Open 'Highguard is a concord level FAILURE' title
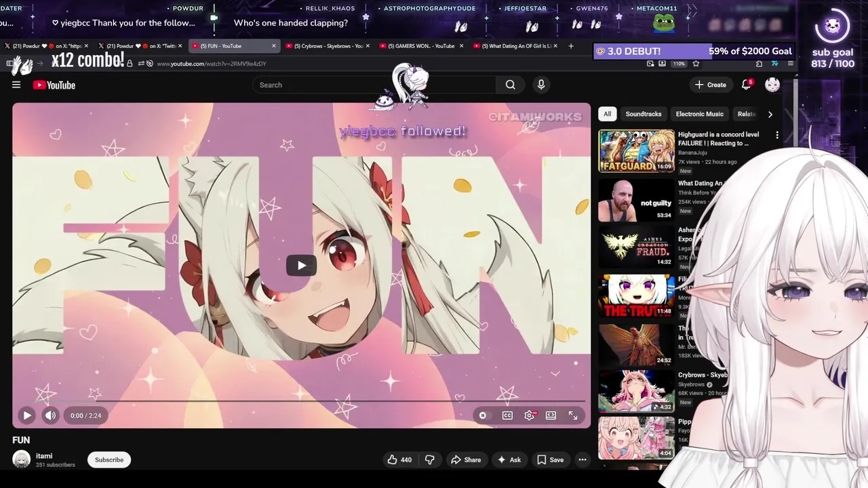 [718, 139]
